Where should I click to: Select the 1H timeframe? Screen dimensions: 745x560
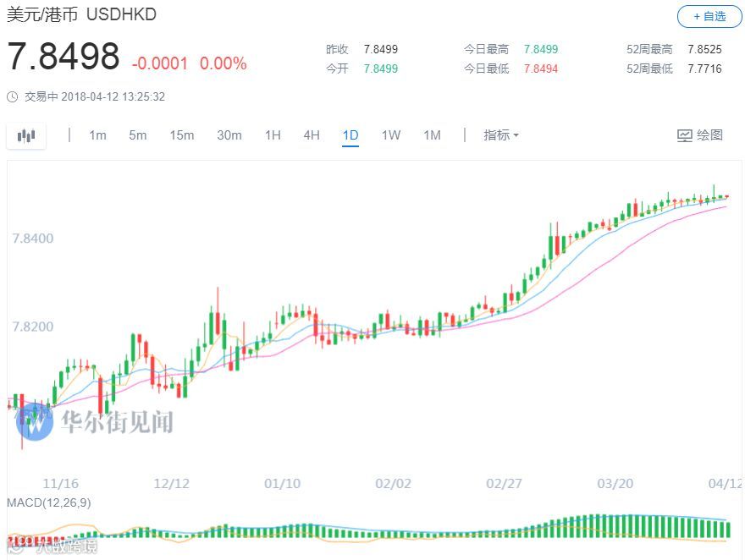273,135
